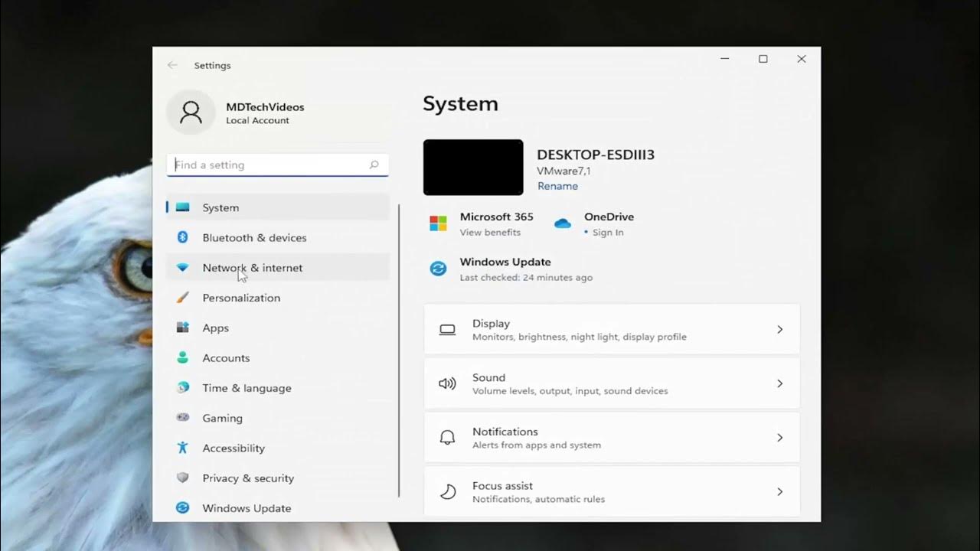Open Focus assist via its chevron
This screenshot has width=980, height=551.
[779, 491]
